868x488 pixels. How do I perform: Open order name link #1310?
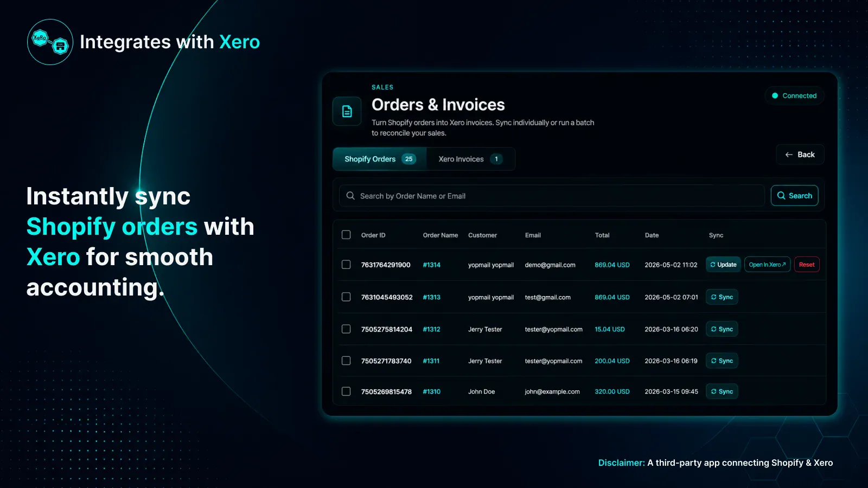pos(432,391)
